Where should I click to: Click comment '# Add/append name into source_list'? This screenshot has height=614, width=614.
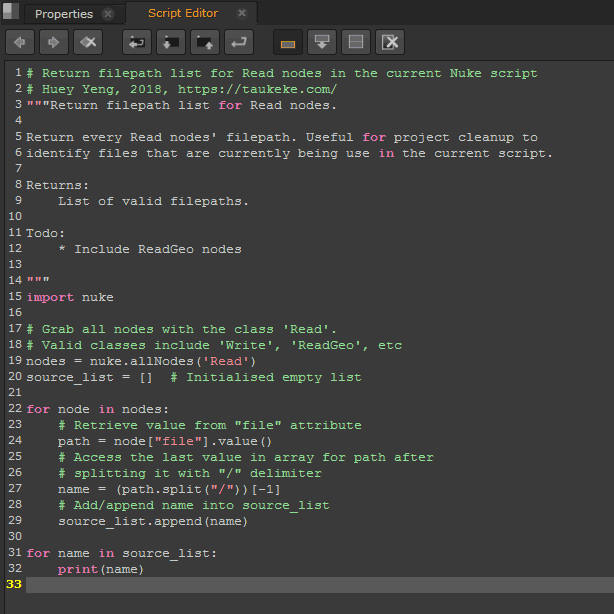tap(194, 505)
